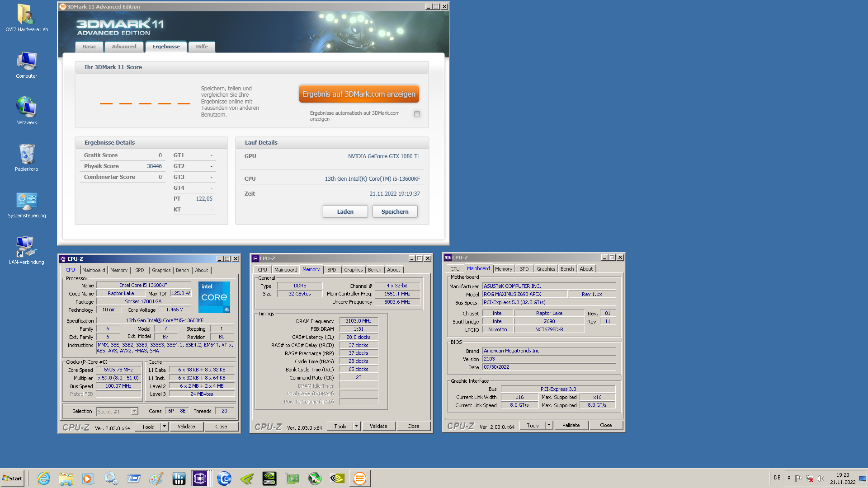The height and width of the screenshot is (488, 868).
Task: Click the network disconnected tray icon
Action: coord(810,478)
